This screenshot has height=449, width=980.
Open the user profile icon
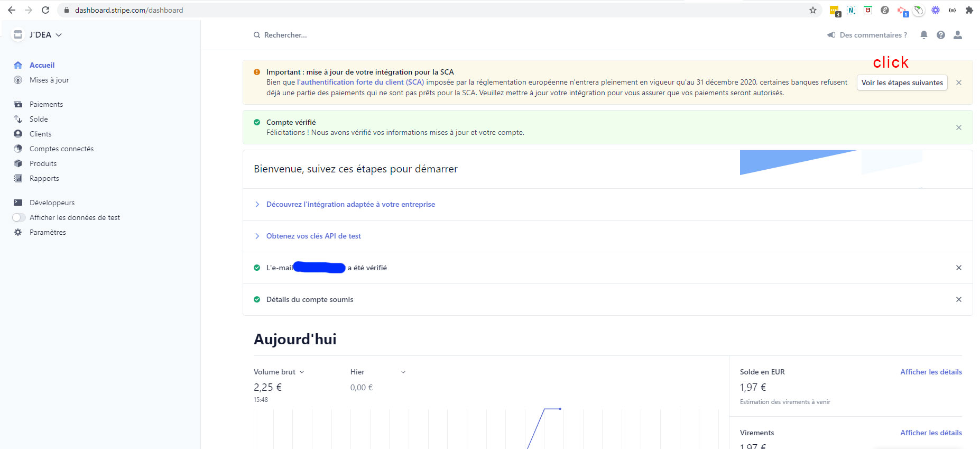click(958, 35)
